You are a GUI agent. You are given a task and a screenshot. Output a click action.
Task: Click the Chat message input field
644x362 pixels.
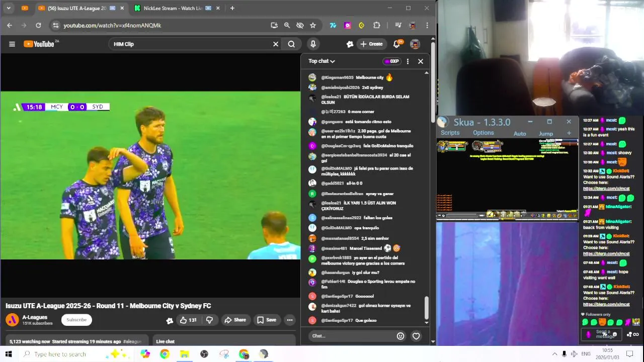pos(351,336)
